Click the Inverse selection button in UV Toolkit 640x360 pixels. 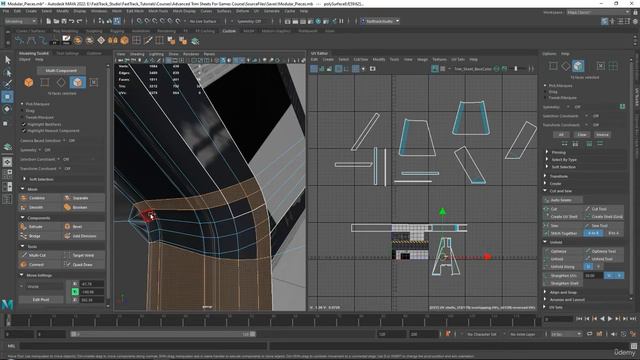point(602,135)
